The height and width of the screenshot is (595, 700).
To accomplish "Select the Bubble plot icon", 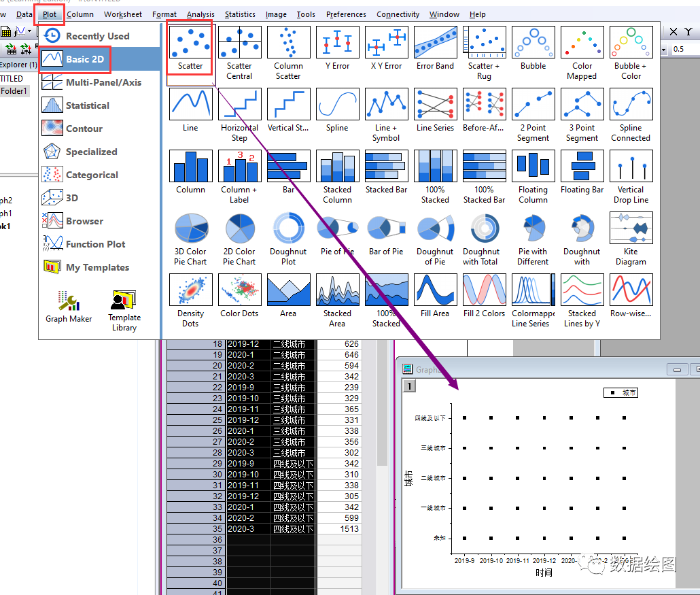I will pos(533,48).
